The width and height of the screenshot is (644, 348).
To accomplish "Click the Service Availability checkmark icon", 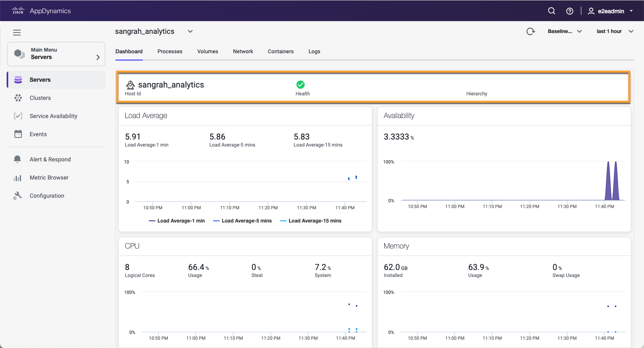I will 18,116.
